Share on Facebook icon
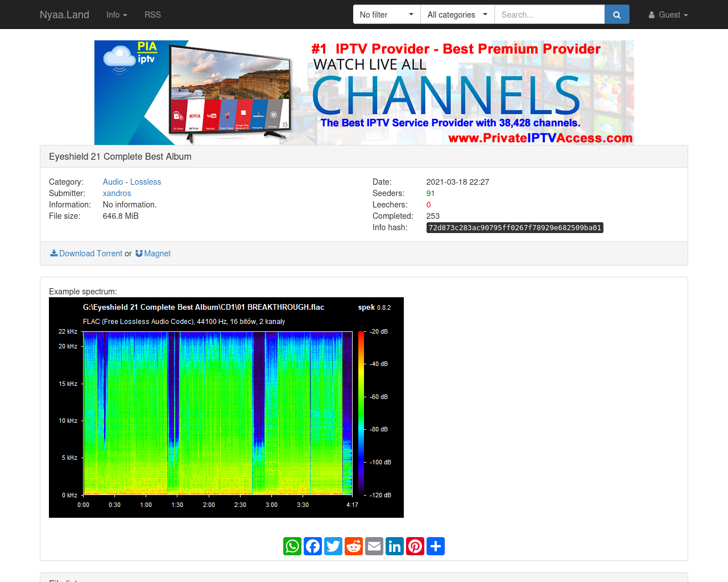This screenshot has height=582, width=728. click(313, 546)
